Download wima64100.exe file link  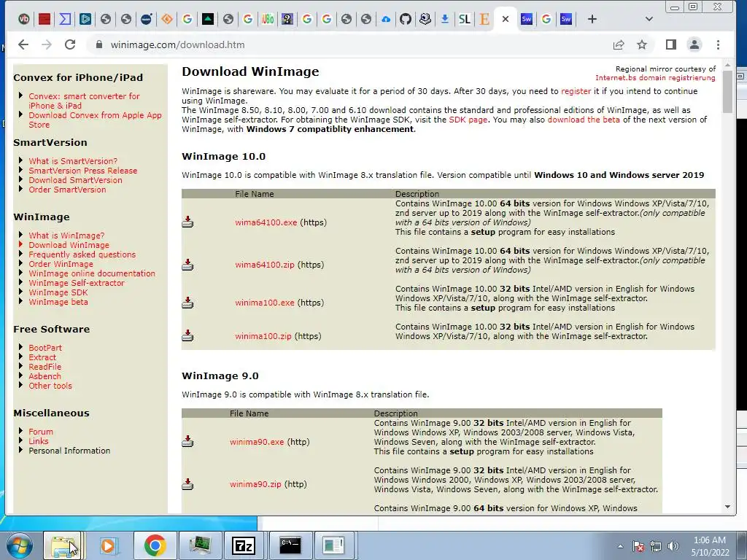(266, 222)
